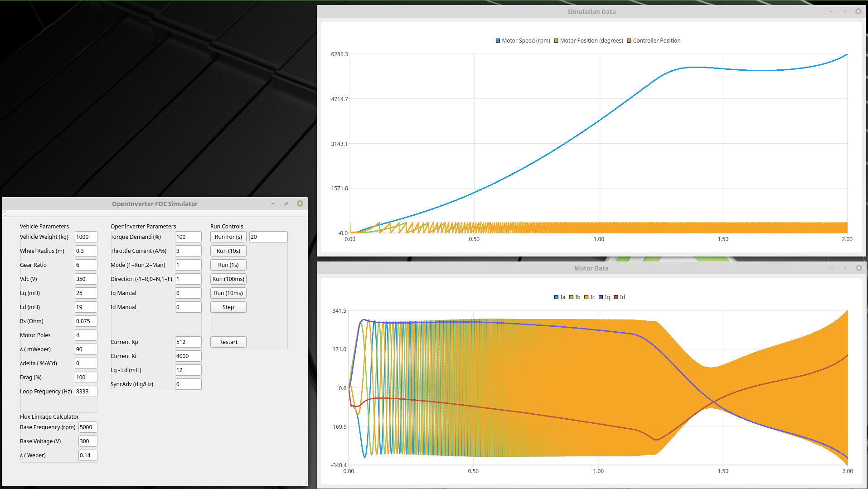Viewport: 868px width, 489px height.
Task: Minimize the Simulation Data window
Action: point(831,12)
